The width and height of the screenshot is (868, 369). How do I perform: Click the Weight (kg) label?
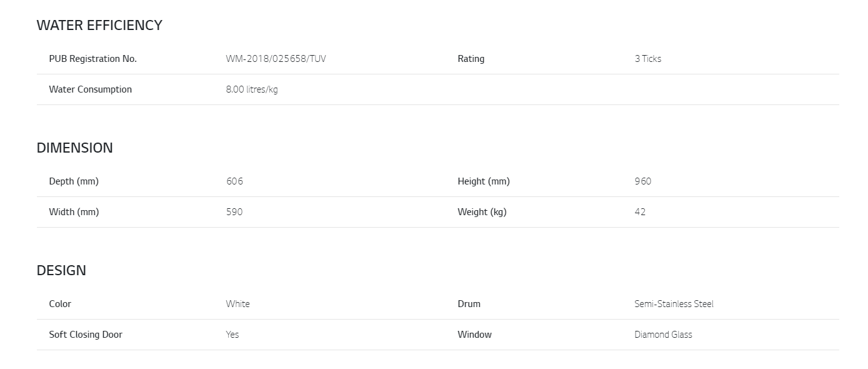482,212
